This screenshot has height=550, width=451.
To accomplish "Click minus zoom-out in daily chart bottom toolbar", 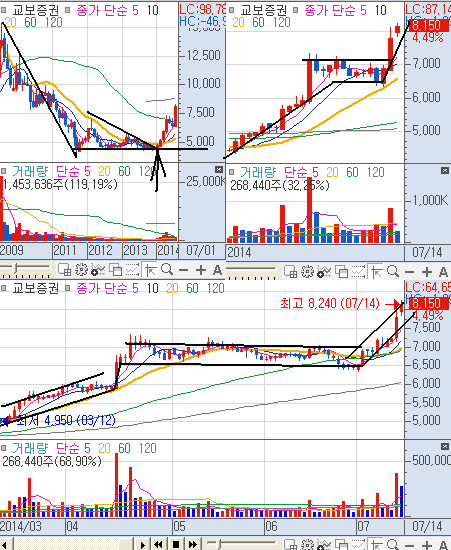I will [409, 545].
